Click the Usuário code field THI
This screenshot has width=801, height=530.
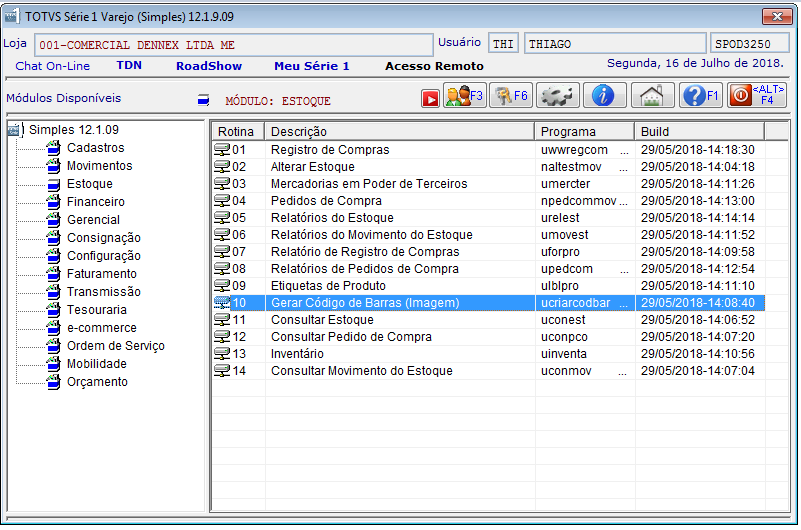(x=503, y=43)
